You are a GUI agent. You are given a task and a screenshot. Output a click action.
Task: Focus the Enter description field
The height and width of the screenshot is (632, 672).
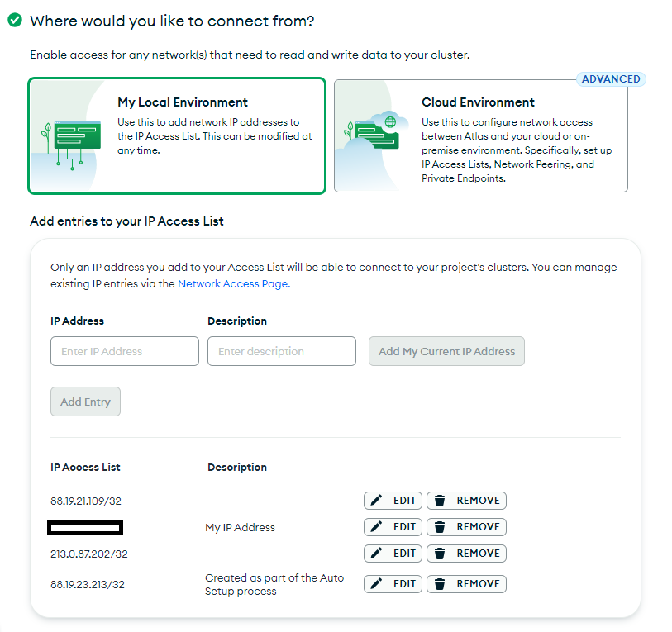point(282,351)
